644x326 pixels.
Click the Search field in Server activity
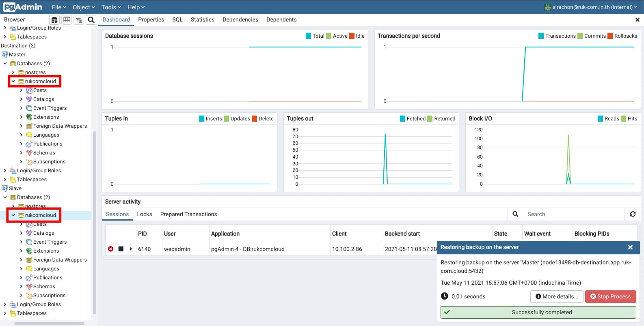(573, 214)
